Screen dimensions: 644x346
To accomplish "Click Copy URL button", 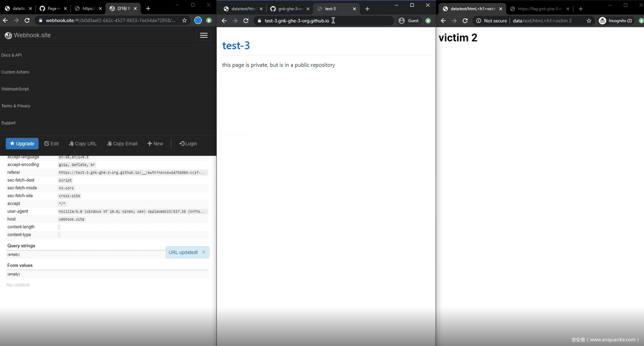I will 83,144.
